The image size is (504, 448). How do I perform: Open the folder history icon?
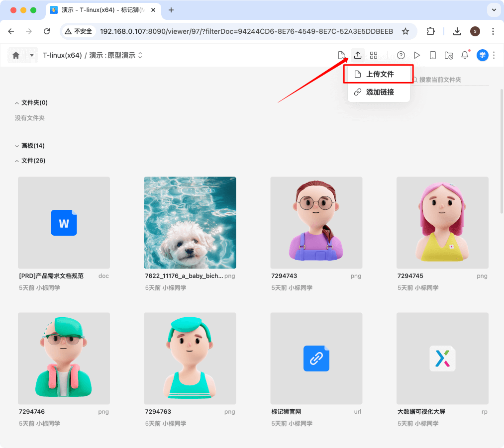click(x=449, y=55)
